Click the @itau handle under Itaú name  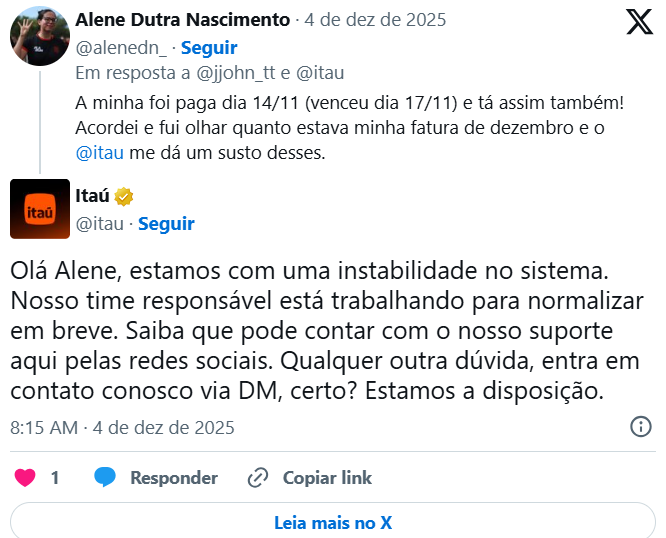(100, 223)
